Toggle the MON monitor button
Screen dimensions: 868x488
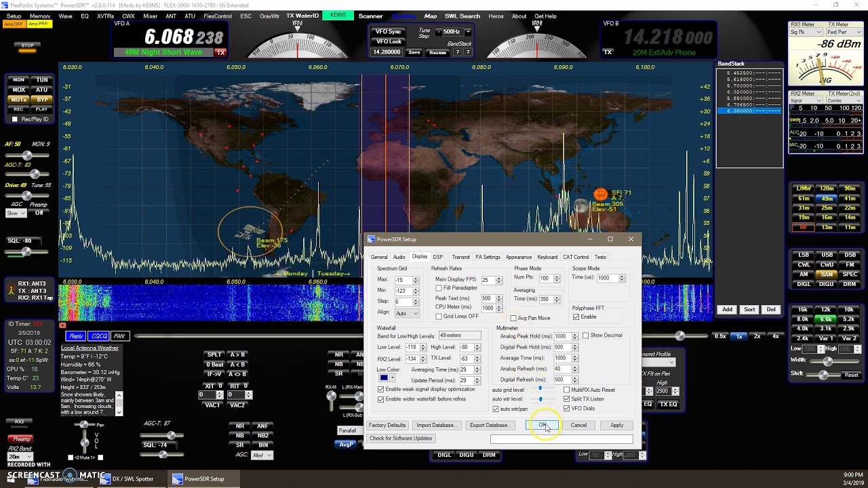(19, 80)
